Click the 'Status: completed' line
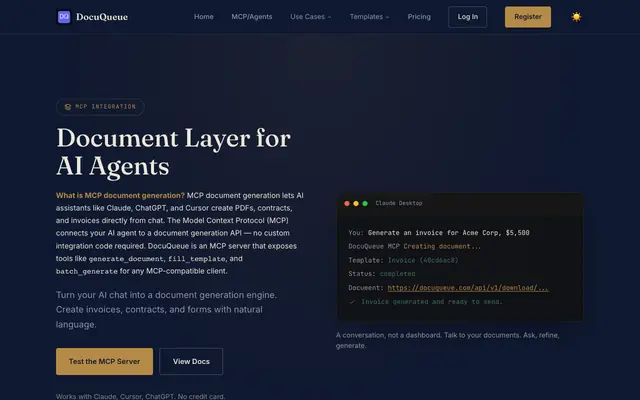The height and width of the screenshot is (400, 640). click(x=382, y=274)
